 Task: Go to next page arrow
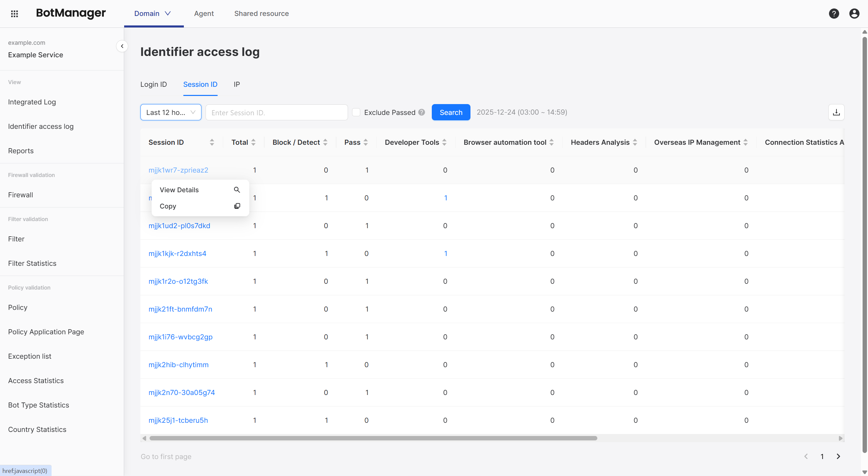pos(838,456)
